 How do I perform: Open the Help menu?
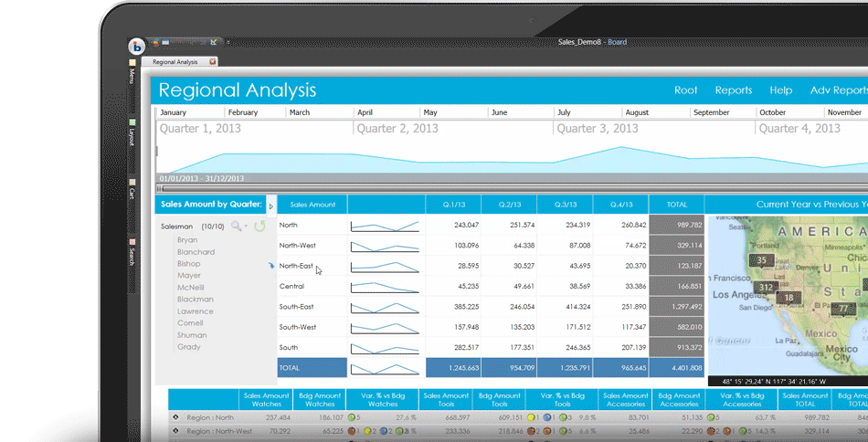(x=780, y=90)
